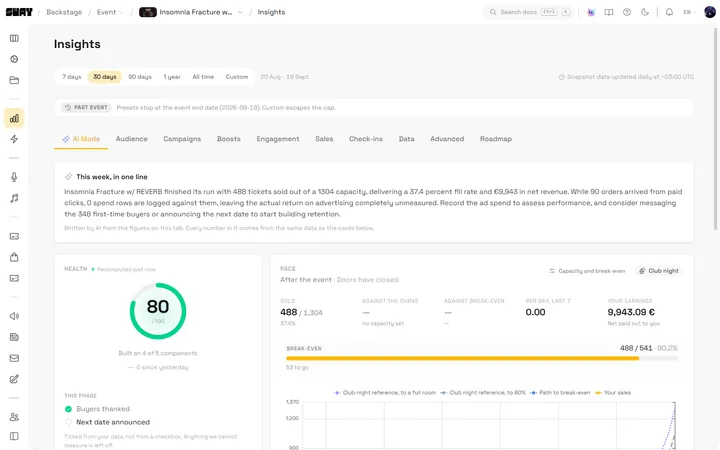Open the help question mark icon
The width and height of the screenshot is (720, 450).
(627, 12)
